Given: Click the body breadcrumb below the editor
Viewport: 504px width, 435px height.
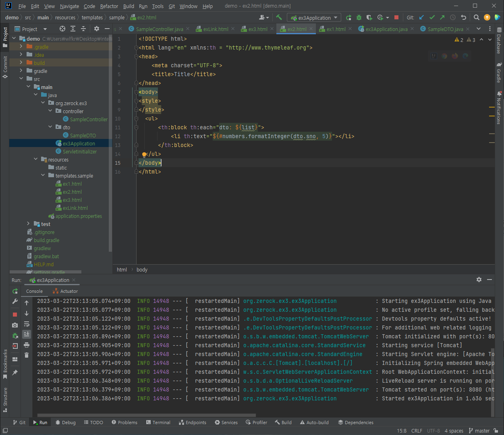Looking at the screenshot, I should (x=142, y=269).
